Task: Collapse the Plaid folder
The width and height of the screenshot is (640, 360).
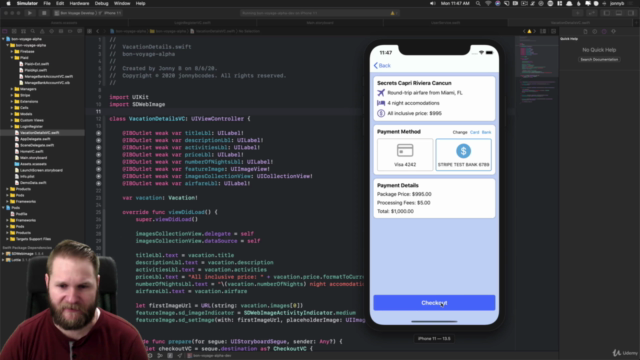Action: coord(12,58)
